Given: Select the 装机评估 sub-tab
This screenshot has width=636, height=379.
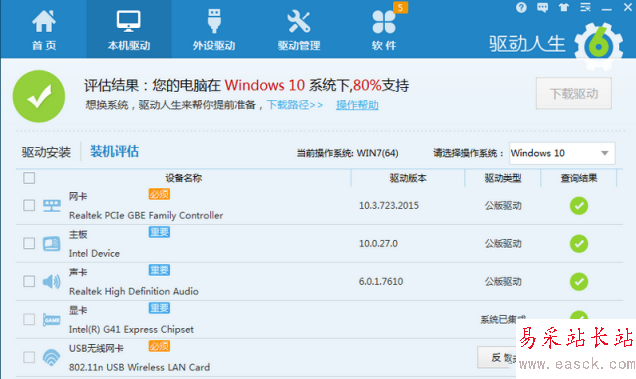Looking at the screenshot, I should [114, 151].
